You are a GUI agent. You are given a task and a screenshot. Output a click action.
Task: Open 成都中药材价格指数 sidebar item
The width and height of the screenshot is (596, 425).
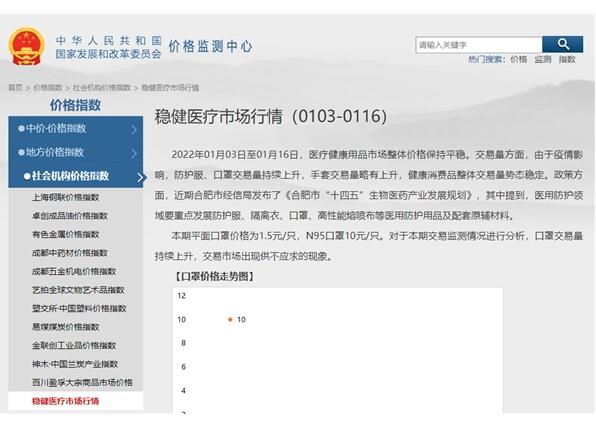[70, 253]
